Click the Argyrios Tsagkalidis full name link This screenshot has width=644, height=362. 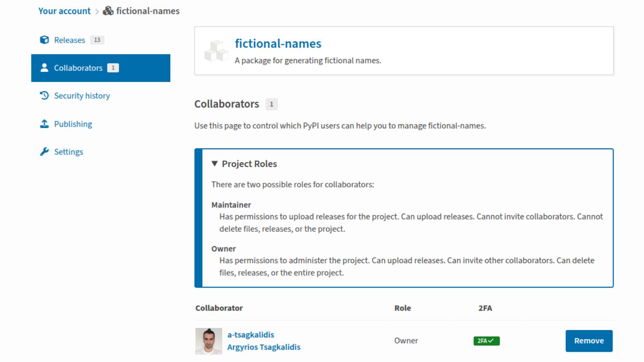pos(264,347)
